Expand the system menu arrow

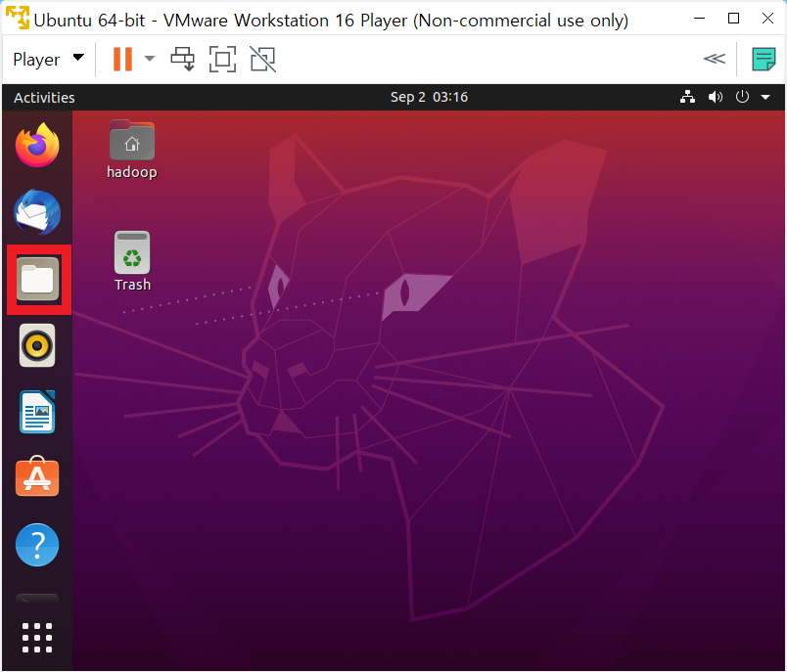pyautogui.click(x=765, y=97)
